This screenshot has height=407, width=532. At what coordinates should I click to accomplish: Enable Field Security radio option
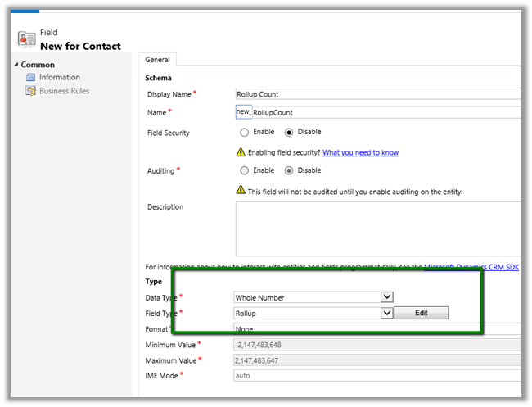tap(244, 132)
